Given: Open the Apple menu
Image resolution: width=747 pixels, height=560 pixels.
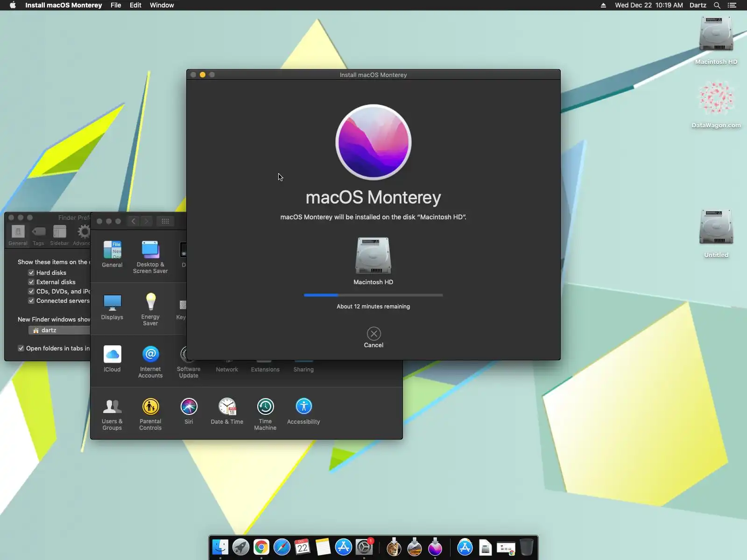Looking at the screenshot, I should point(13,5).
